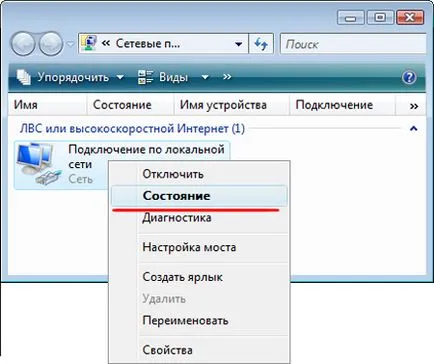Click the greyed Удалить menu entry
Screen dimensions: 434x364
(199, 299)
